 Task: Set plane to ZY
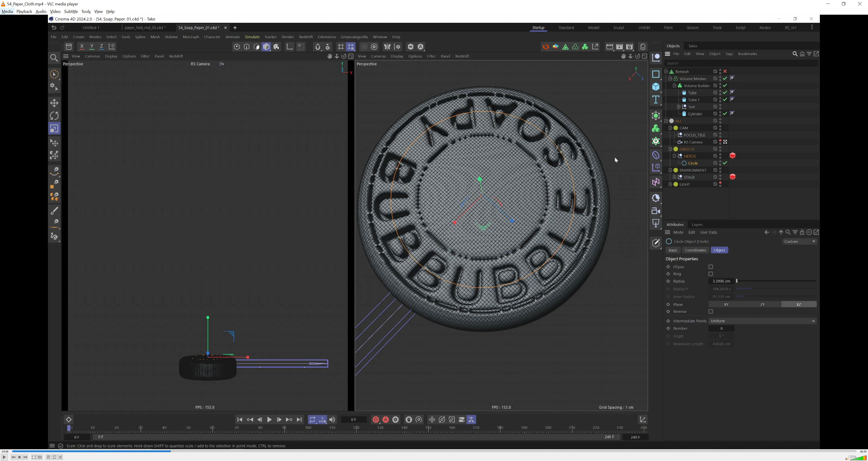pos(762,305)
